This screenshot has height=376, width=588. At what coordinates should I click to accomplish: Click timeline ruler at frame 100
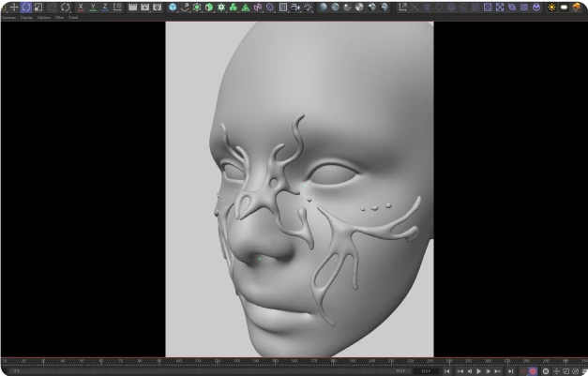click(x=178, y=361)
